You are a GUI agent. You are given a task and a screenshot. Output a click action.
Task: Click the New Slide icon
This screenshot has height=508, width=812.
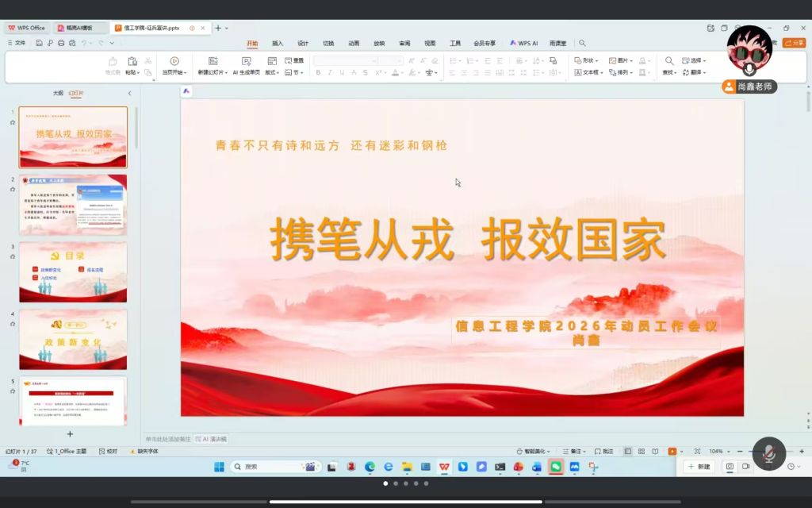(x=212, y=62)
